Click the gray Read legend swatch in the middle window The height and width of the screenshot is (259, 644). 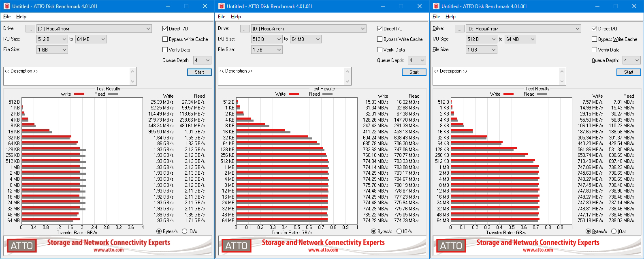point(328,94)
